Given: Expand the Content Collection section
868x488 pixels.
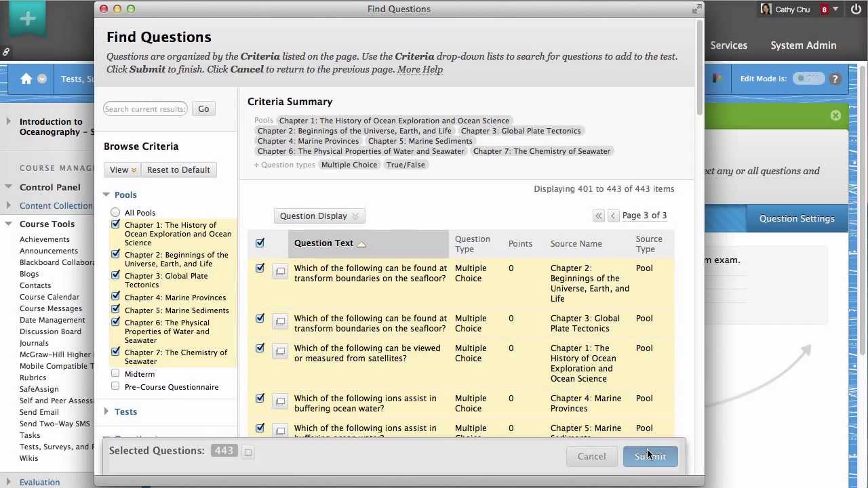Looking at the screenshot, I should point(8,205).
